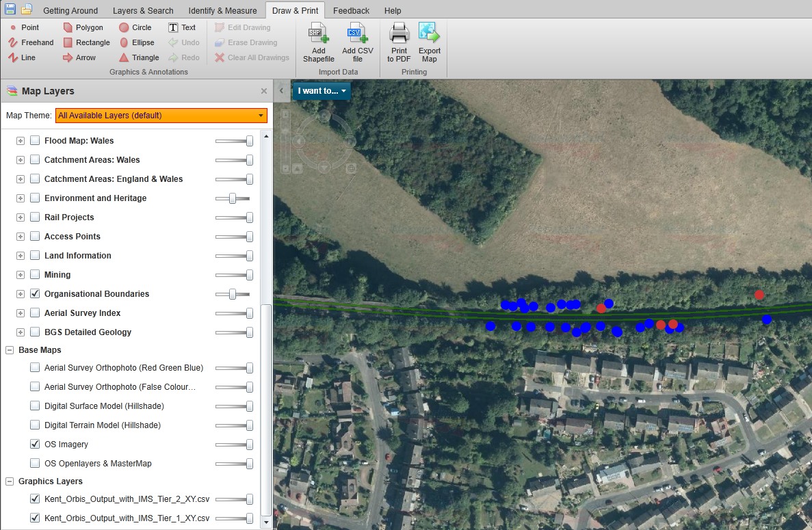
Task: Select the Freehand drawing tool
Action: point(31,42)
